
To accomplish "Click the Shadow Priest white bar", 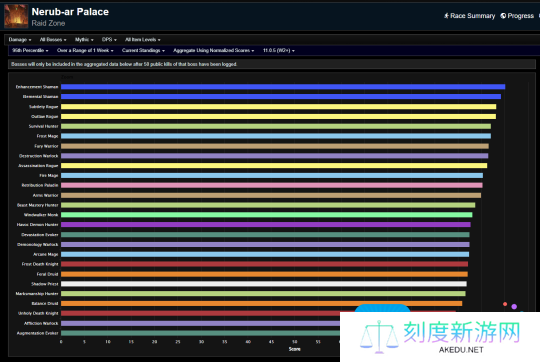I will 264,284.
